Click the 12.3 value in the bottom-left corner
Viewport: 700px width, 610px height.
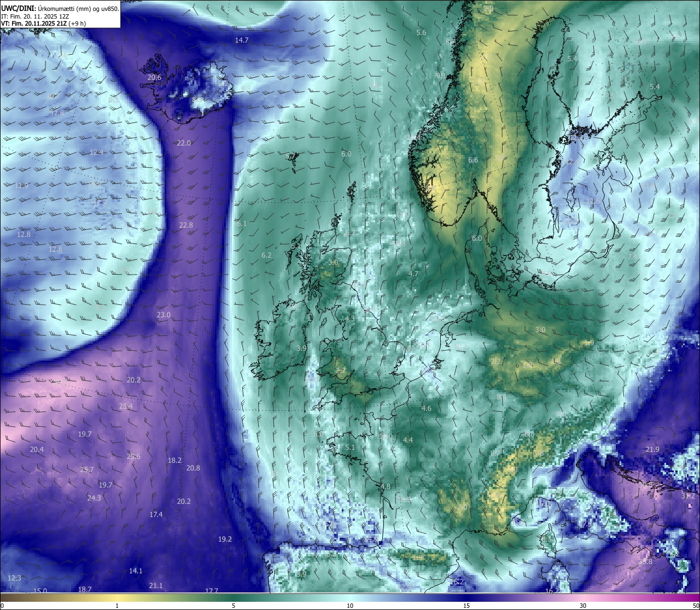pos(15,578)
